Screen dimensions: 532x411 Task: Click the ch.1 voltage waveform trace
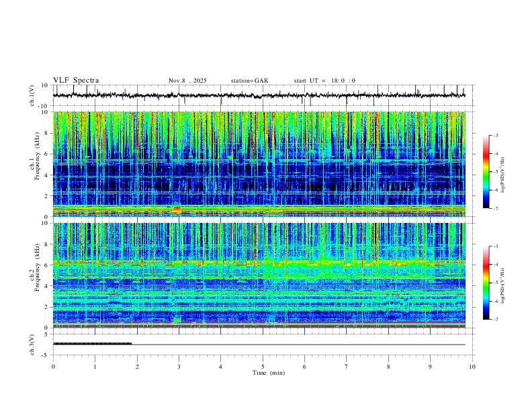coord(259,95)
